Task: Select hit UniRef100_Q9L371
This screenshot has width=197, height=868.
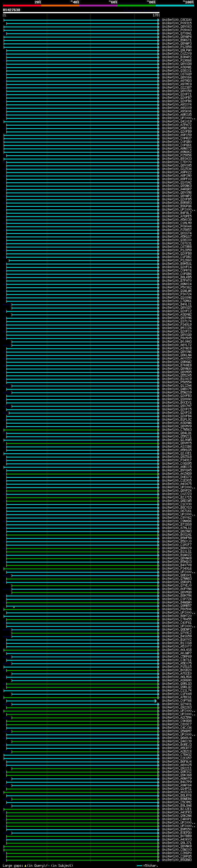Action: click(x=177, y=843)
